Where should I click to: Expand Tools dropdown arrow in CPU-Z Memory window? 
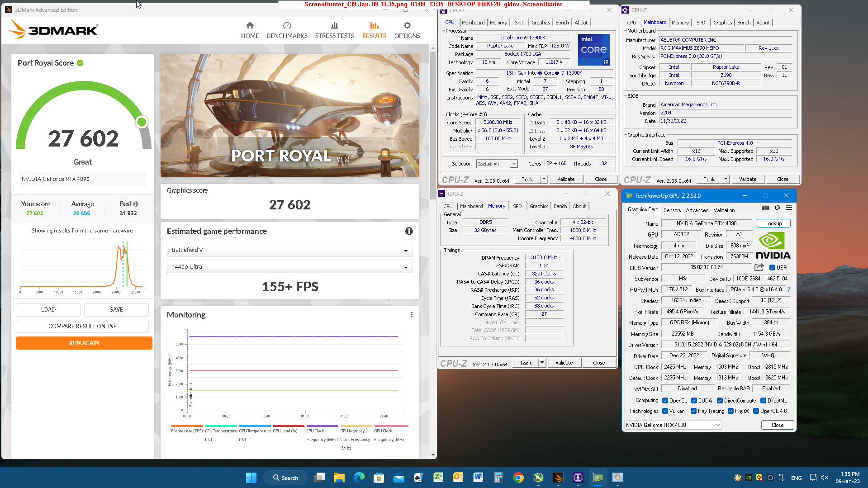pos(542,363)
